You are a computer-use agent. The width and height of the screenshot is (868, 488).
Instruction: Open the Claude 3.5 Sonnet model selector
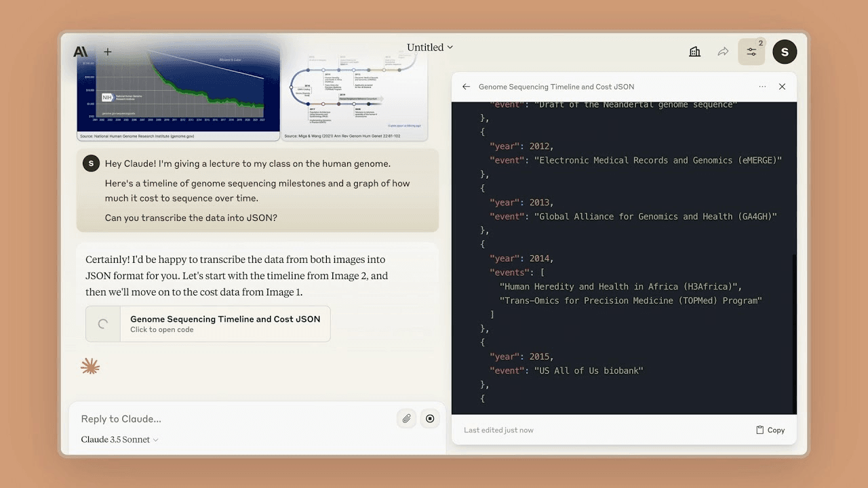coord(119,440)
